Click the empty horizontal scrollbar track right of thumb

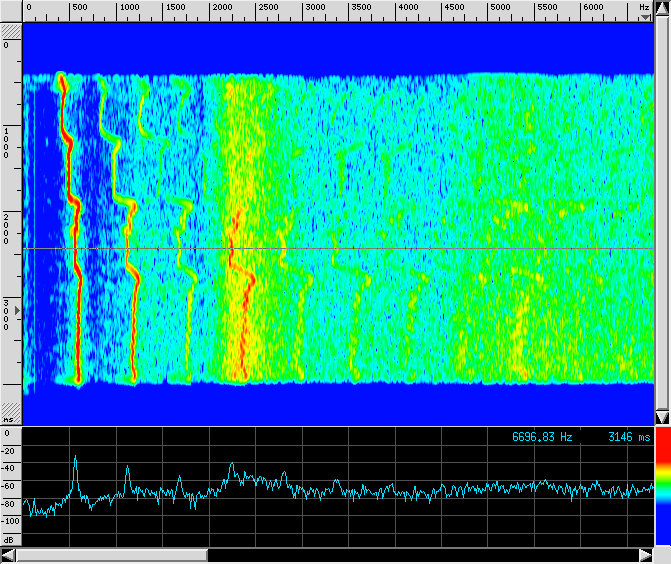pyautogui.click(x=420, y=555)
